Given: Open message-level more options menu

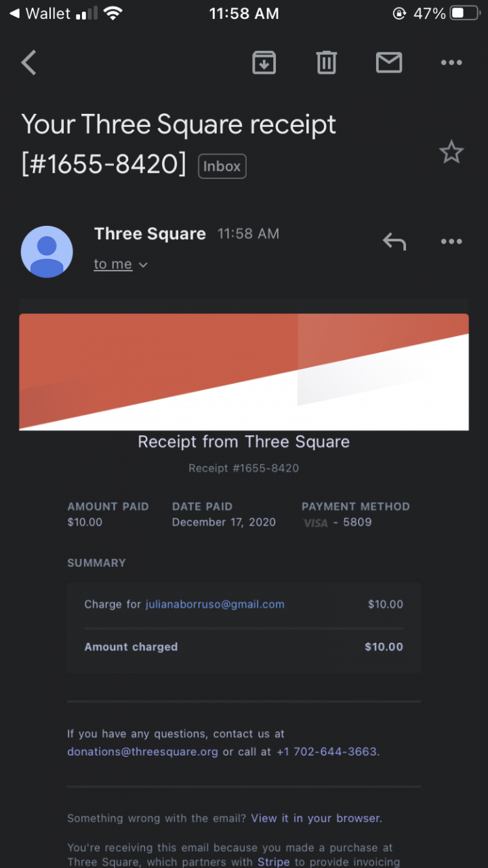Looking at the screenshot, I should click(x=451, y=241).
